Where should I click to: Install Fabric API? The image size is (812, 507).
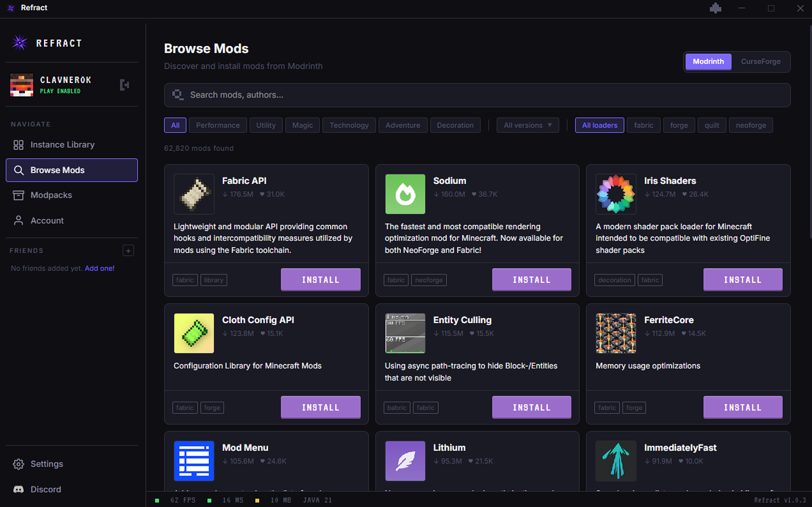[x=321, y=280]
